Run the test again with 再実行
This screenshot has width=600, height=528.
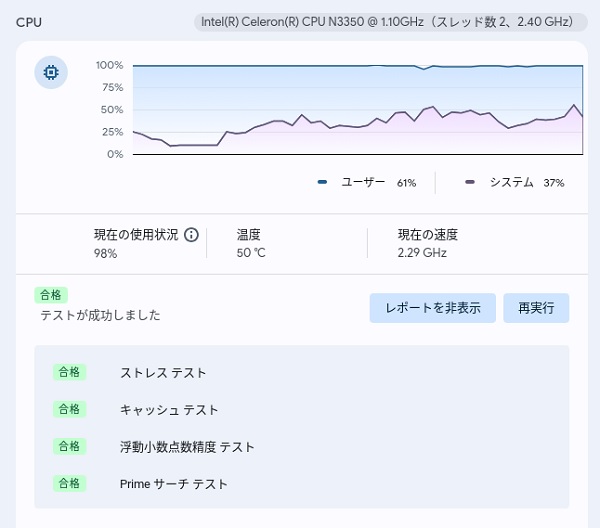coord(536,308)
